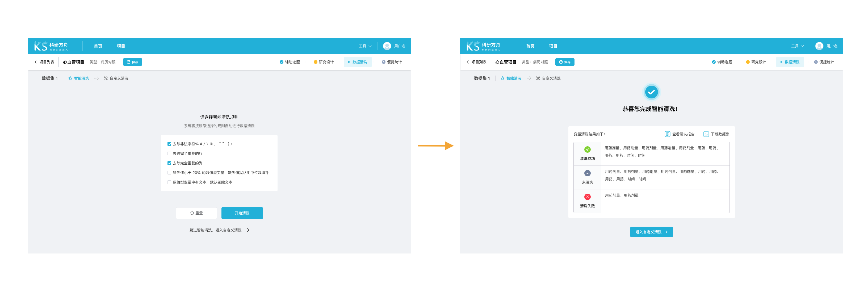Image resolution: width=868 pixels, height=291 pixels.
Task: Click the large blue completion checkmark icon
Action: point(651,92)
